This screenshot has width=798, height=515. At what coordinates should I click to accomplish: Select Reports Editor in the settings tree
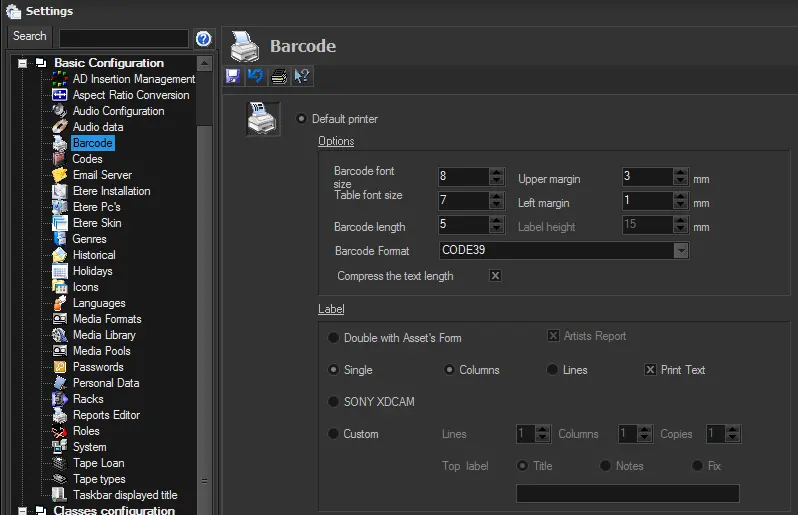(x=106, y=415)
